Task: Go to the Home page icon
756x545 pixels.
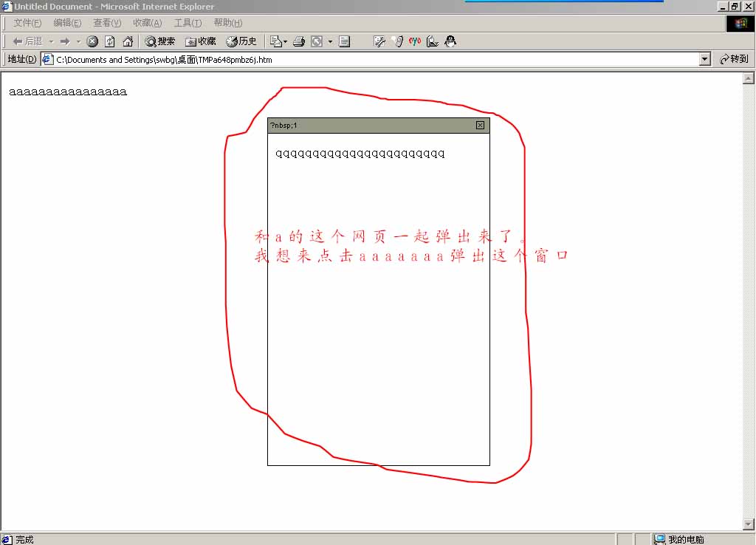Action: [x=128, y=41]
